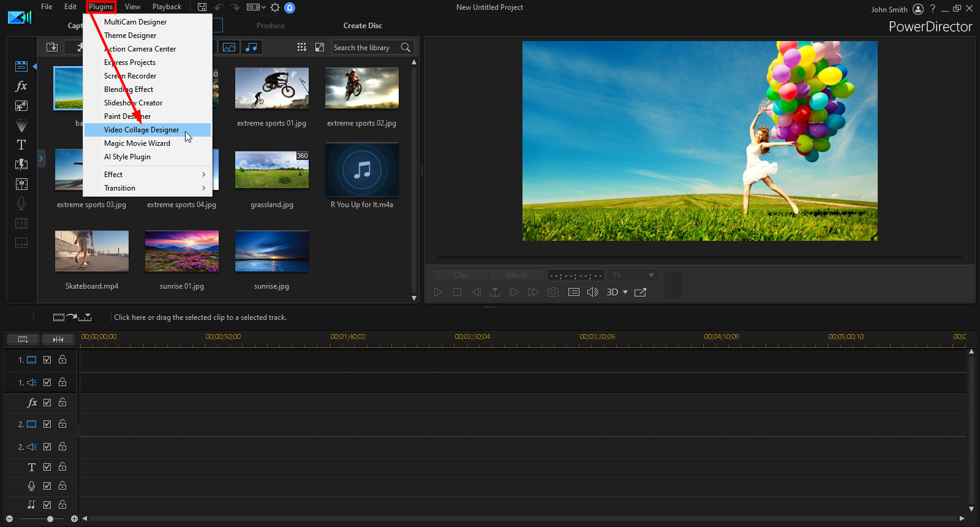
Task: Toggle audio track 1 enable checkbox
Action: (47, 382)
